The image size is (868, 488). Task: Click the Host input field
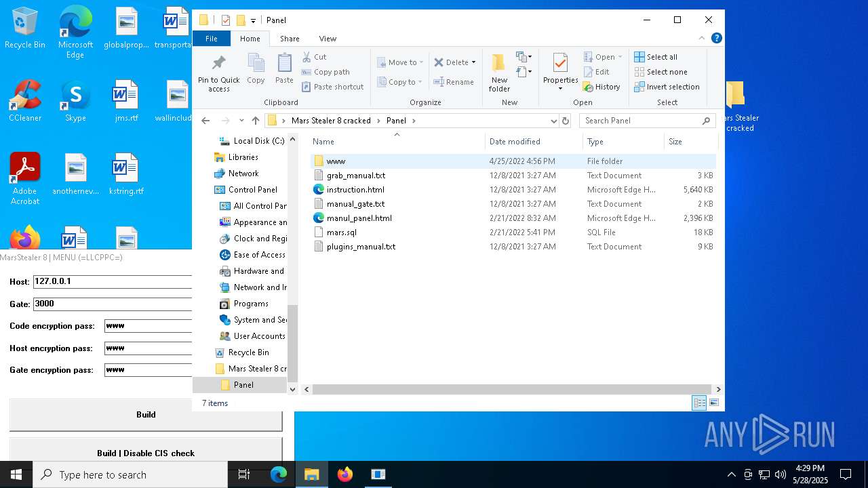pyautogui.click(x=113, y=281)
